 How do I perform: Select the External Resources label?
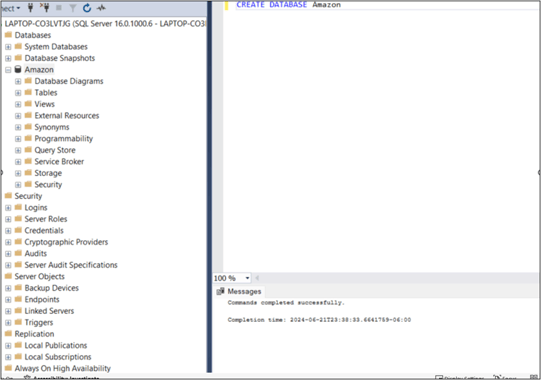[67, 116]
